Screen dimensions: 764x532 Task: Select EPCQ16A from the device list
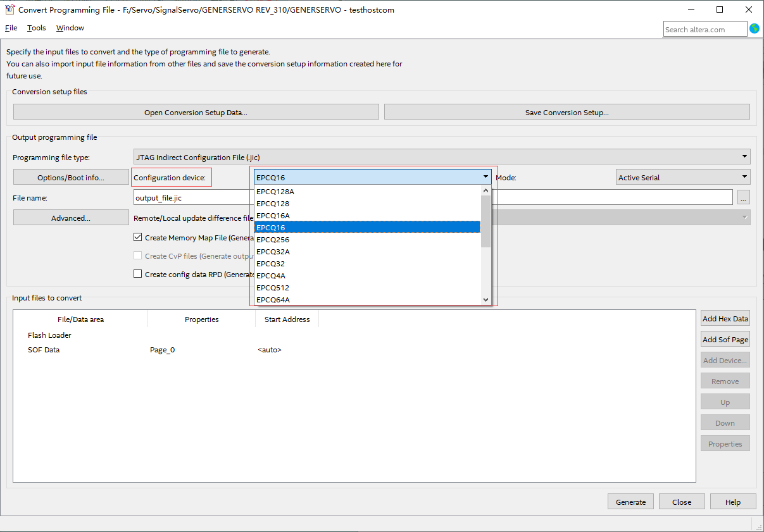[367, 215]
